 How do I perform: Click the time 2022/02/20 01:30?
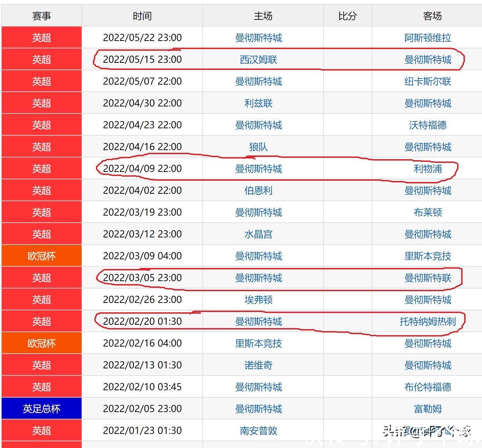point(142,321)
